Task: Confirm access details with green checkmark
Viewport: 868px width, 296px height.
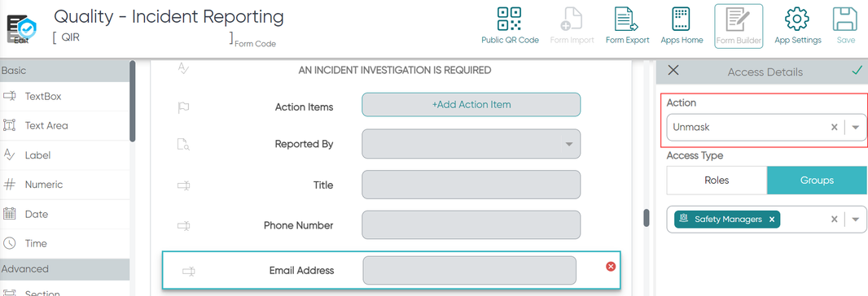Action: click(857, 70)
